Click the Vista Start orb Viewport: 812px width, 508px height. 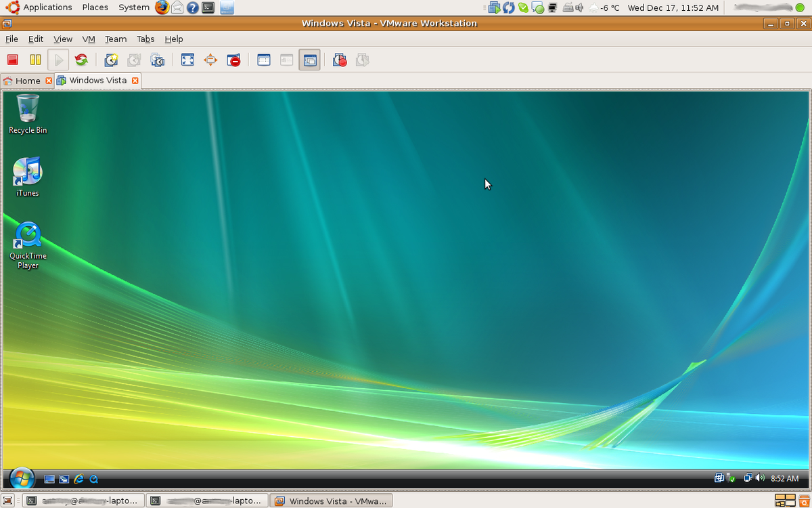pyautogui.click(x=21, y=479)
